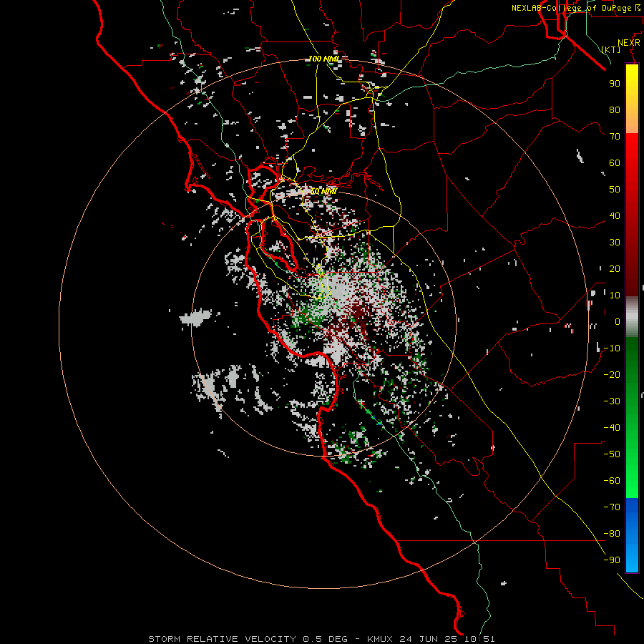
Task: Click the NEXLAB-College of DuPage credit text
Action: (x=575, y=8)
